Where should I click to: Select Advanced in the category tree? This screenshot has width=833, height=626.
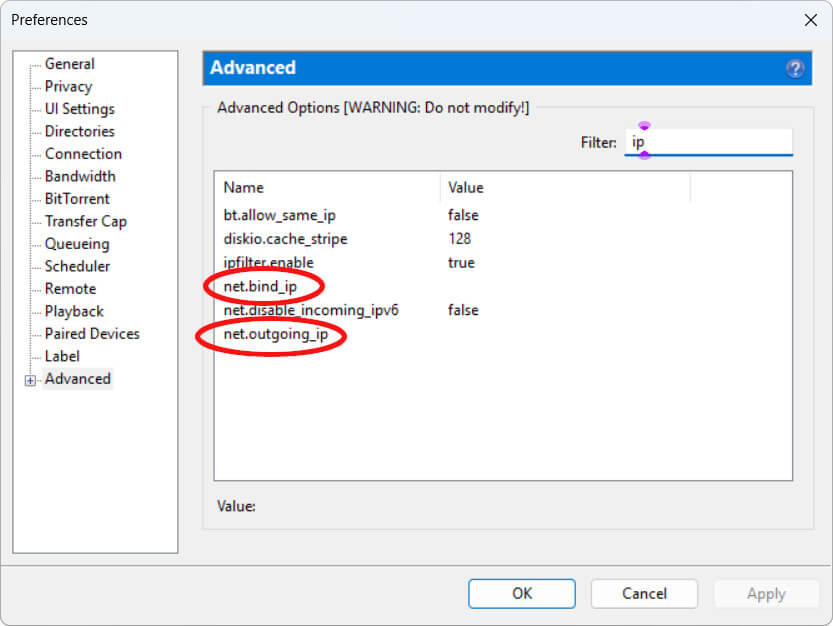point(78,379)
